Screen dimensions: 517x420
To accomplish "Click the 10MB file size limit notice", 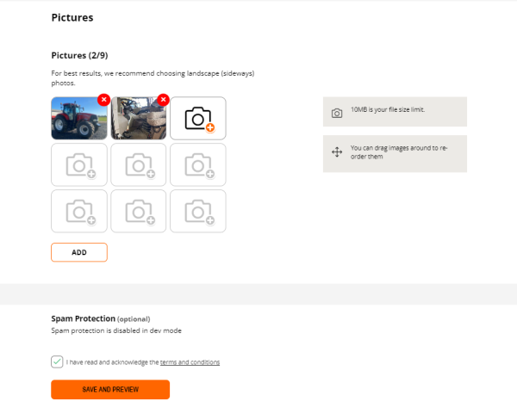I will tap(388, 110).
